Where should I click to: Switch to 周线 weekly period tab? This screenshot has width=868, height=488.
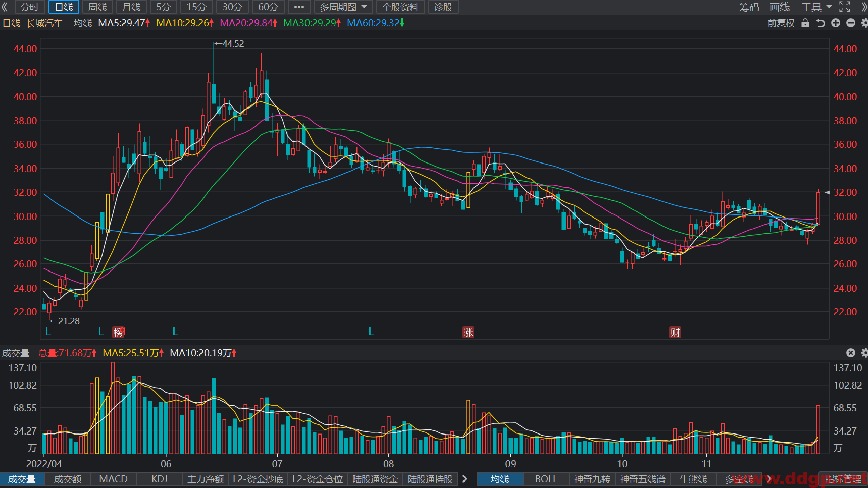click(97, 7)
